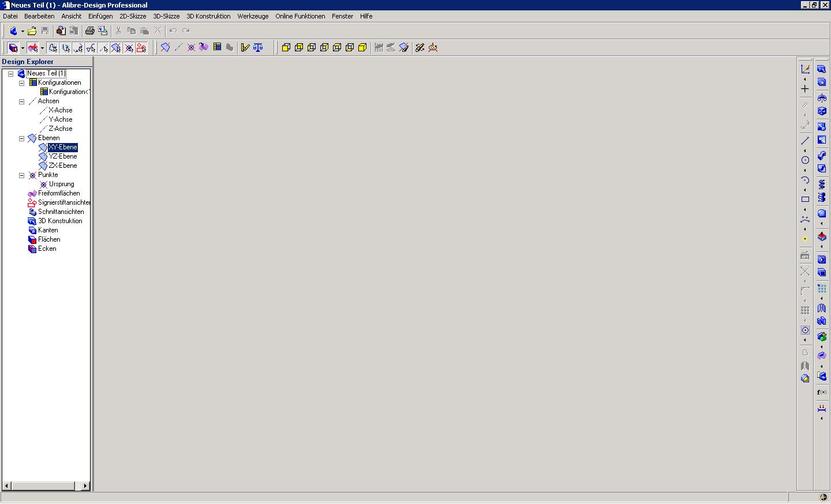Click the physical properties scales icon

tap(258, 48)
